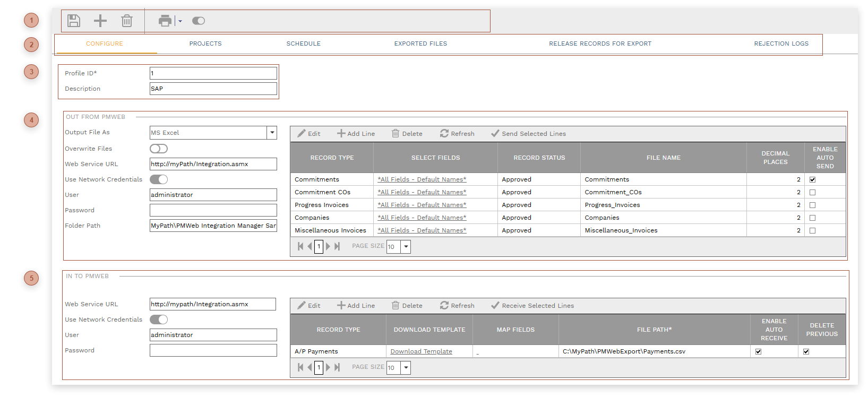Toggle Enable Auto Receive for A/P Payments

(758, 351)
